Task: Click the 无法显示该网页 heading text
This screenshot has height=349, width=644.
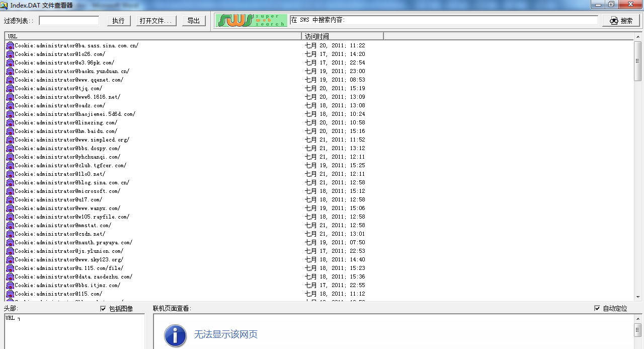Action: (226, 334)
